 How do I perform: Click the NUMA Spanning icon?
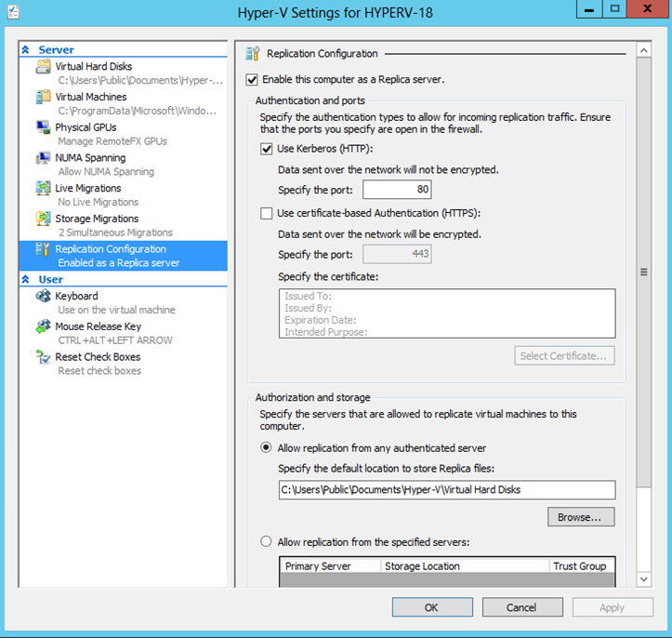pos(44,158)
